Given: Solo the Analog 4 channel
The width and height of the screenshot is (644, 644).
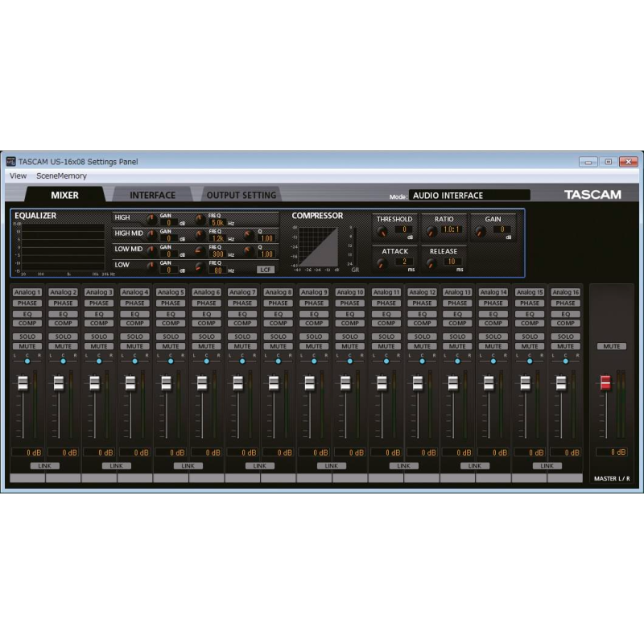Looking at the screenshot, I should (134, 336).
